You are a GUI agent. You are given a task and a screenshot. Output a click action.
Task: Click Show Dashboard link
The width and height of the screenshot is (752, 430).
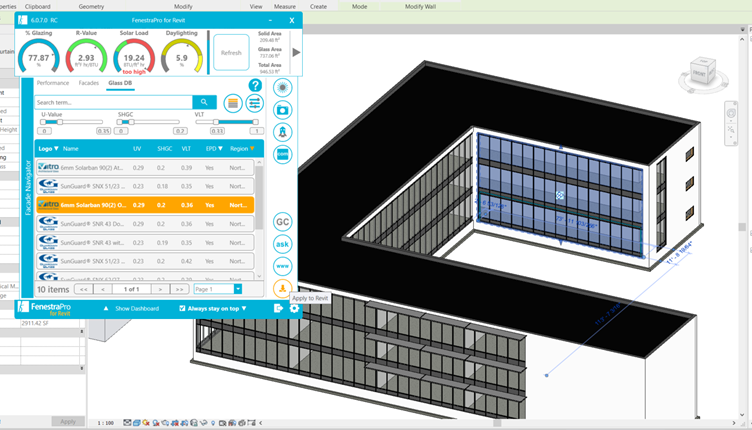137,308
